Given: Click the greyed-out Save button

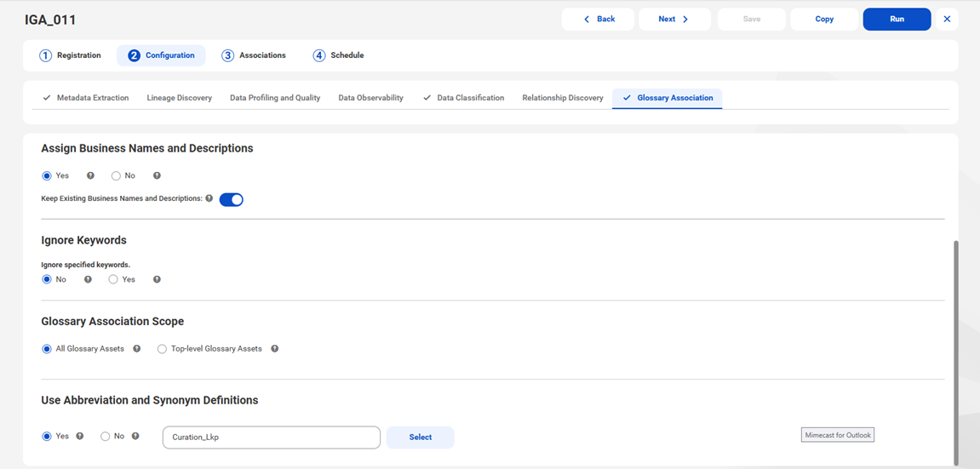Looking at the screenshot, I should [752, 20].
